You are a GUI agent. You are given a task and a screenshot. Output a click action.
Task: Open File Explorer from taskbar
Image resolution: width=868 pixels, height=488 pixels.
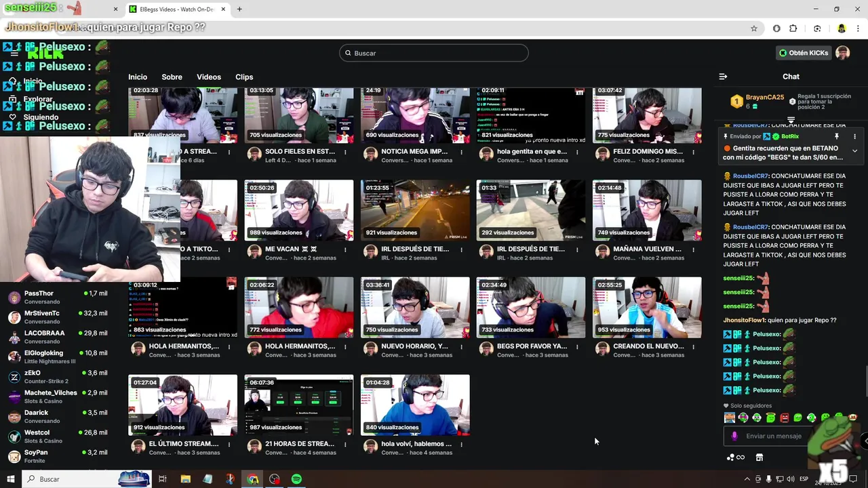(186, 479)
